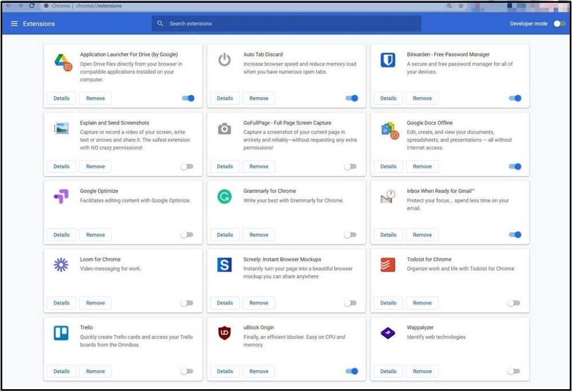The height and width of the screenshot is (392, 572).
Task: Click the Google Optimize icon
Action: click(x=61, y=196)
